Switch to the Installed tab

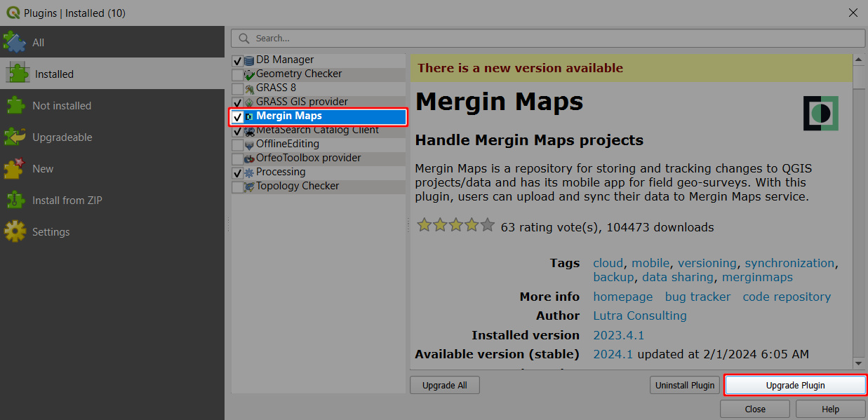pos(112,74)
